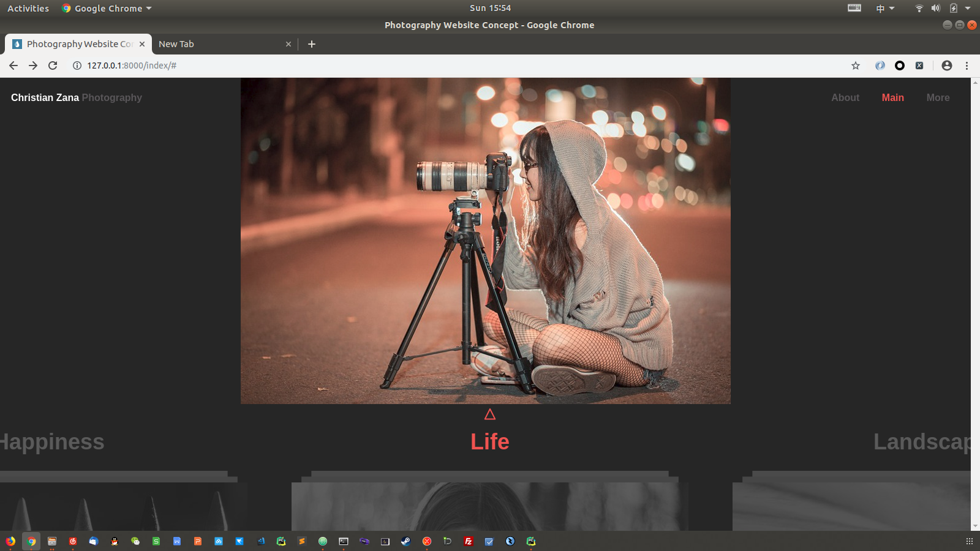Open FileZilla from the taskbar
The image size is (980, 551).
pyautogui.click(x=469, y=541)
